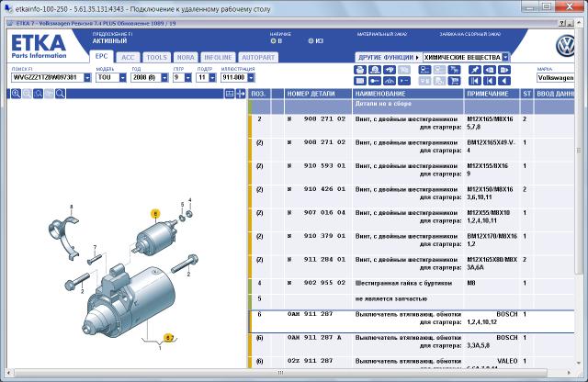The image size is (588, 382).
Task: Expand the ДРУГИЕ ФУНКЦИИ menu
Action: click(388, 57)
